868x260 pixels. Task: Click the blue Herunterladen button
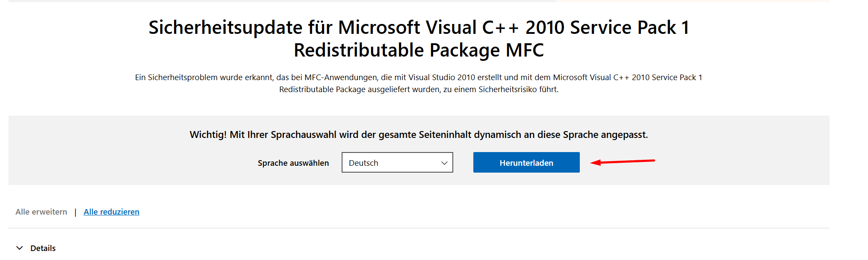[x=526, y=163]
